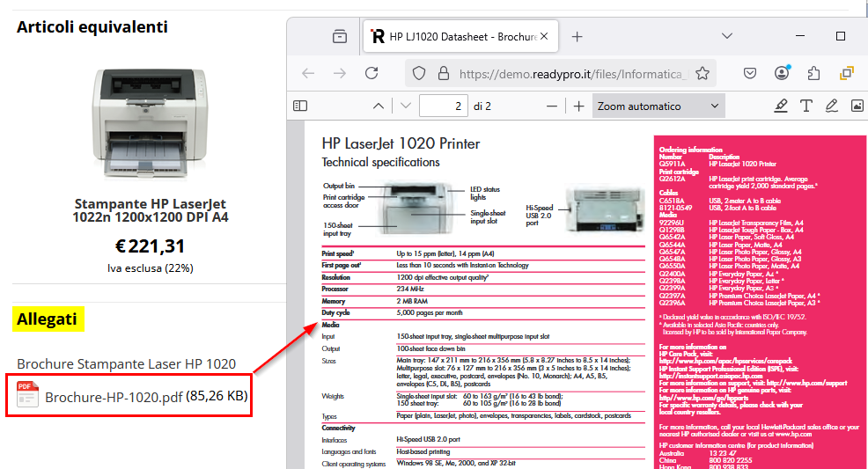Click the site security padlock icon
The height and width of the screenshot is (469, 868).
click(x=444, y=74)
